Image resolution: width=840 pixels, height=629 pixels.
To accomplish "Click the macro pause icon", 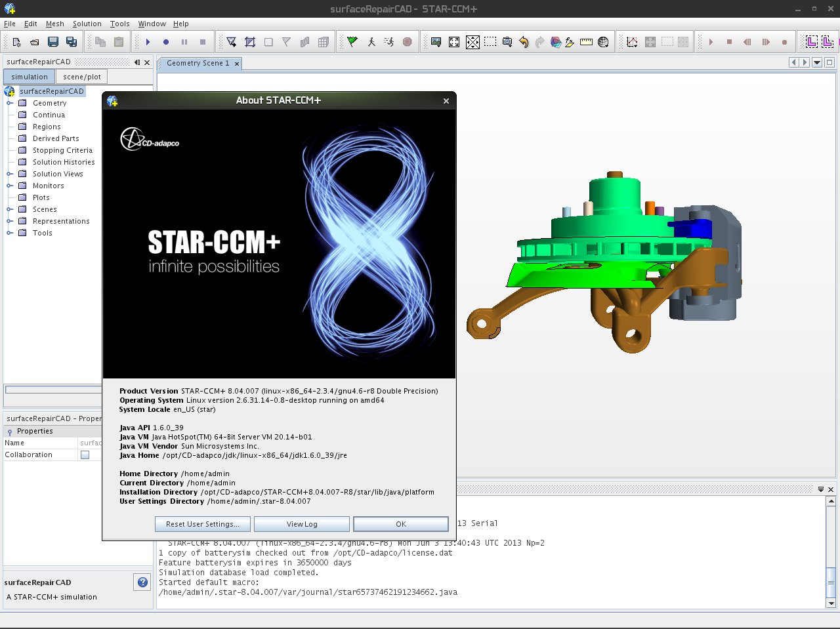I will coord(184,42).
